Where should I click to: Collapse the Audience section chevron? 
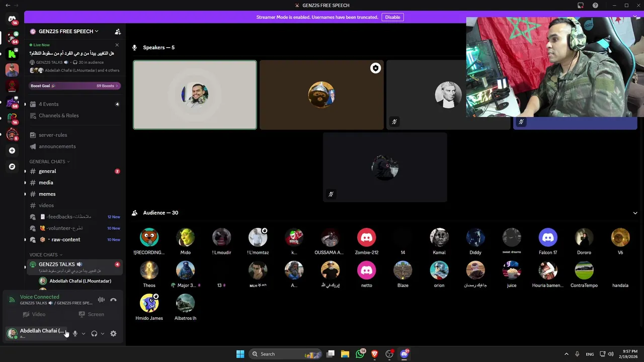635,213
